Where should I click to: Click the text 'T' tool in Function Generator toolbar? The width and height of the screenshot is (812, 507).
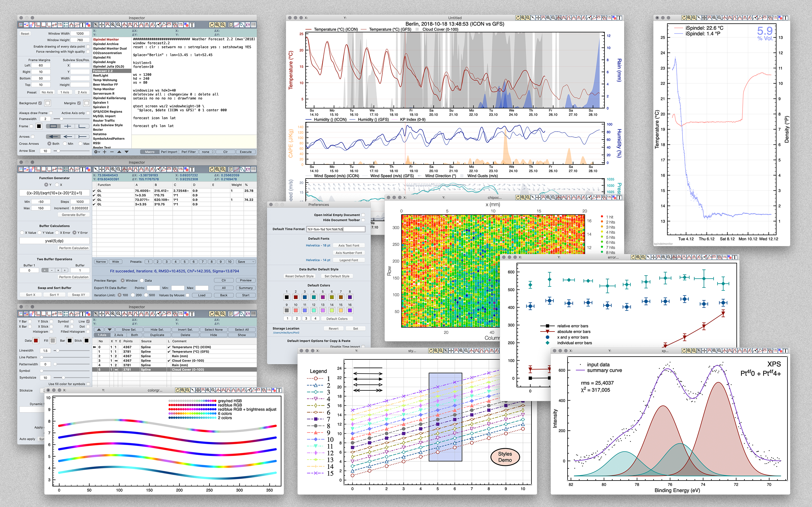pyautogui.click(x=192, y=169)
